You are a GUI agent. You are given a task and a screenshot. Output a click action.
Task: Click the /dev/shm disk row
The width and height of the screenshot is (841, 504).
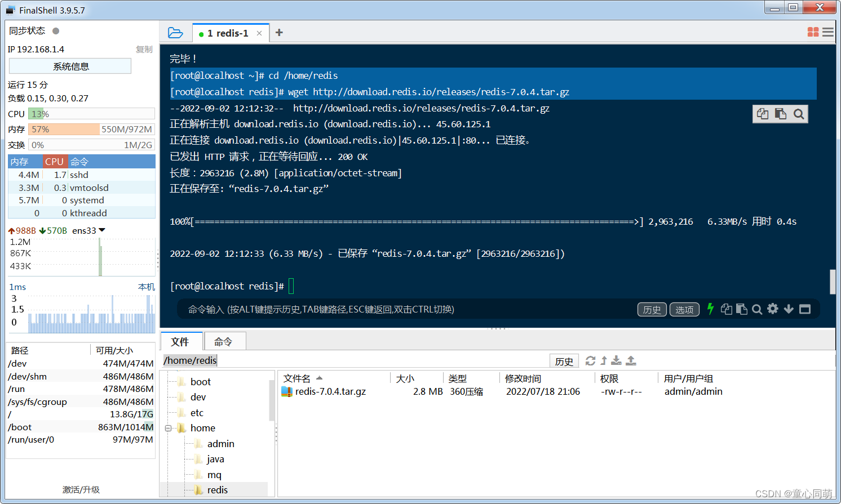coord(81,376)
